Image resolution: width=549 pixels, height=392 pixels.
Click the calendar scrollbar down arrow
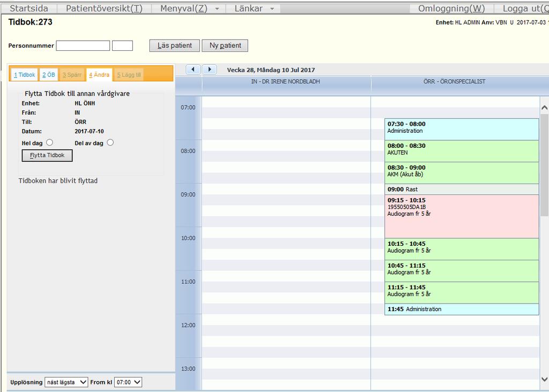point(545,379)
